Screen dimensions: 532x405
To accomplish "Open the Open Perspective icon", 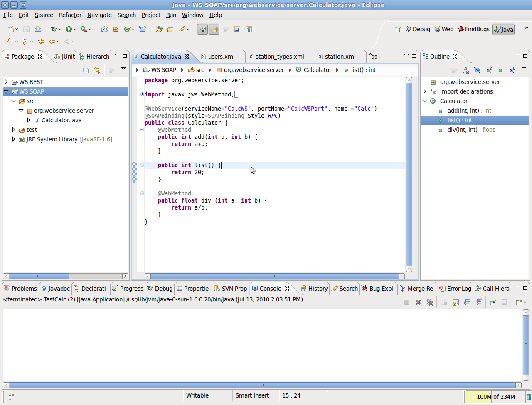I will click(x=397, y=29).
